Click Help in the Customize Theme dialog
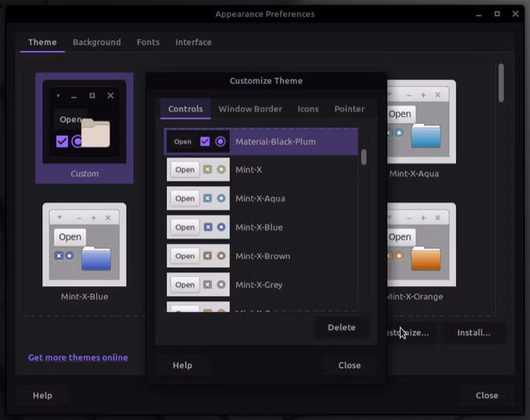530x420 pixels. coord(182,366)
